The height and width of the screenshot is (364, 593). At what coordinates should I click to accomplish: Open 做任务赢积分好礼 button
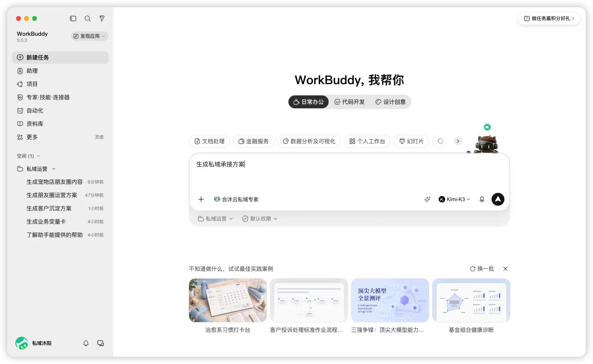pyautogui.click(x=549, y=18)
